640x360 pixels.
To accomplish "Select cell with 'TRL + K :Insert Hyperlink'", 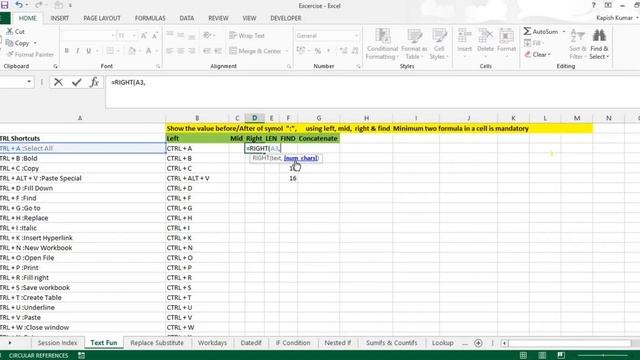I will [83, 238].
